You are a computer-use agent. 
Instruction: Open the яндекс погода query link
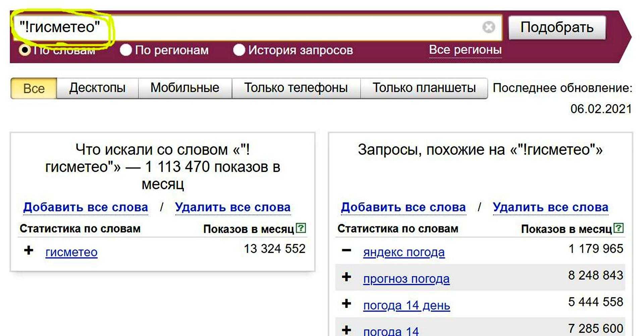[x=404, y=252]
